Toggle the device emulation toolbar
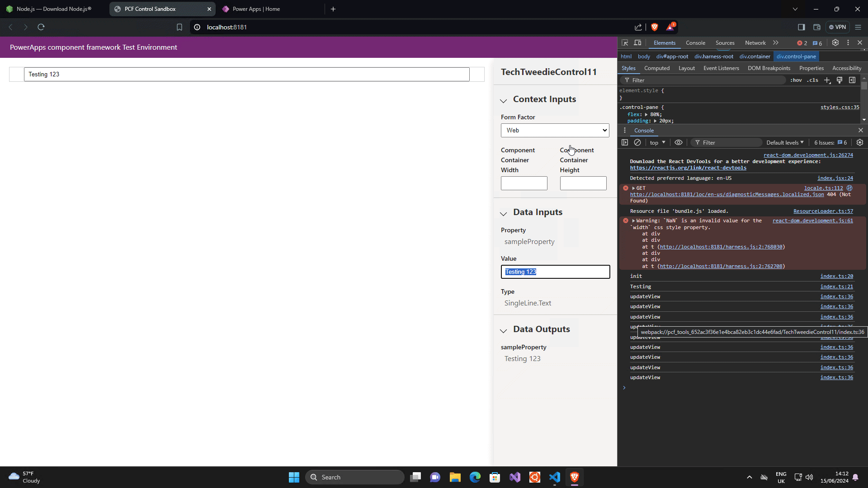 pyautogui.click(x=638, y=43)
